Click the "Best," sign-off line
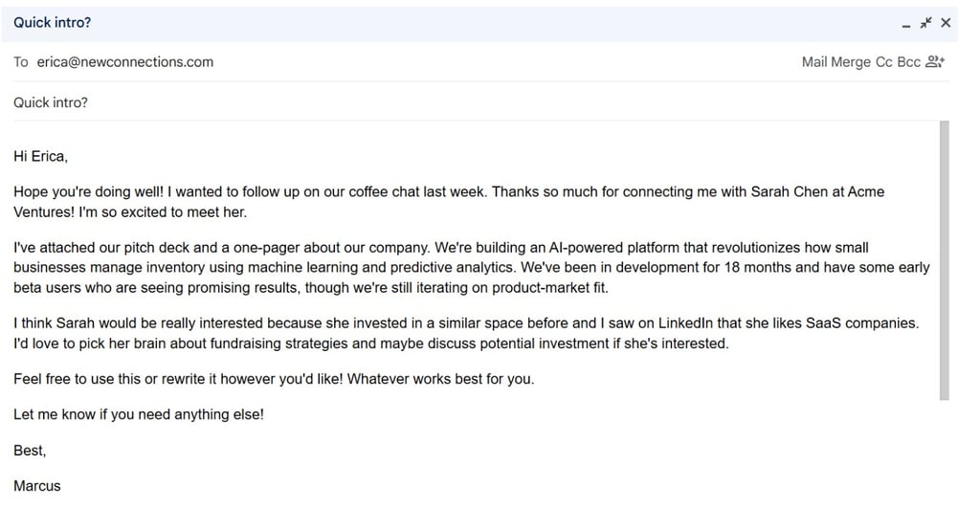 [30, 450]
